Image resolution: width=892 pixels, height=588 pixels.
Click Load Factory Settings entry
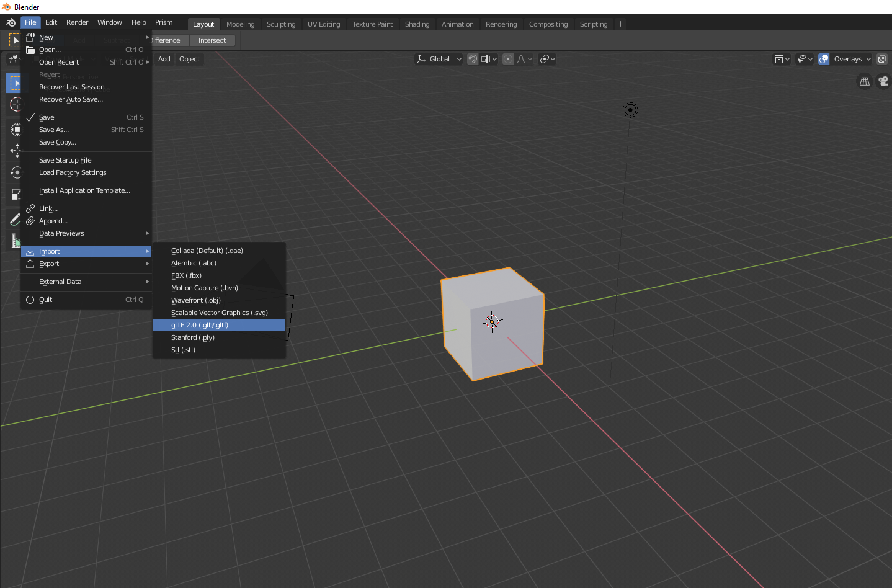point(86,172)
